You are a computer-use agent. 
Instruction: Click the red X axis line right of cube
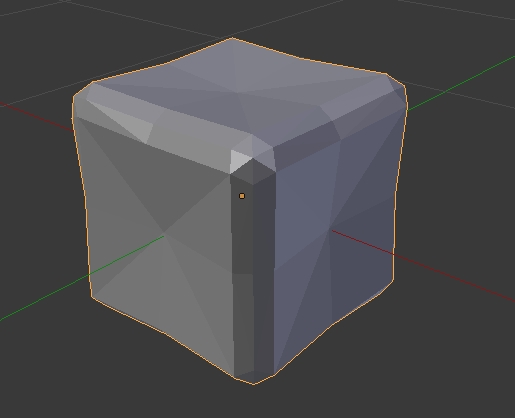454,277
